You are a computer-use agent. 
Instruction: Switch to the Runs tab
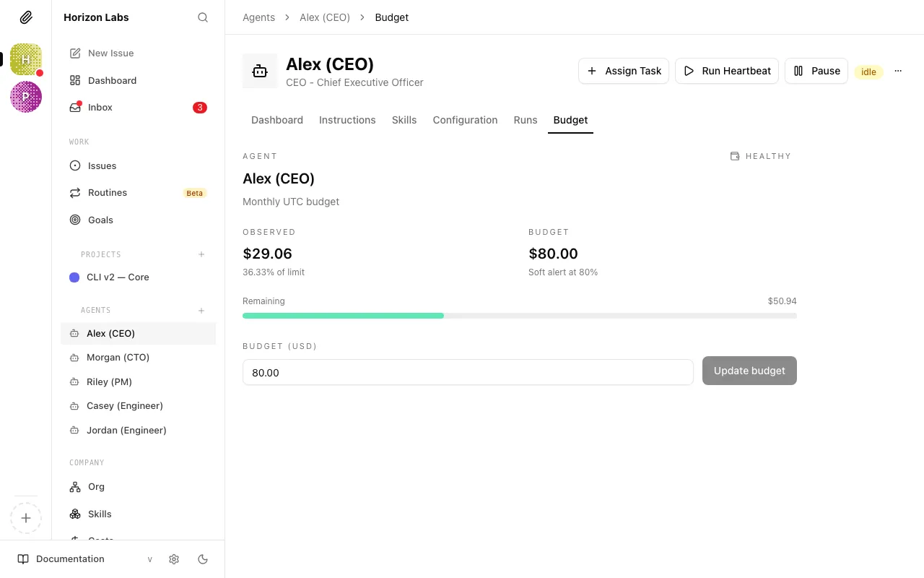tap(526, 120)
